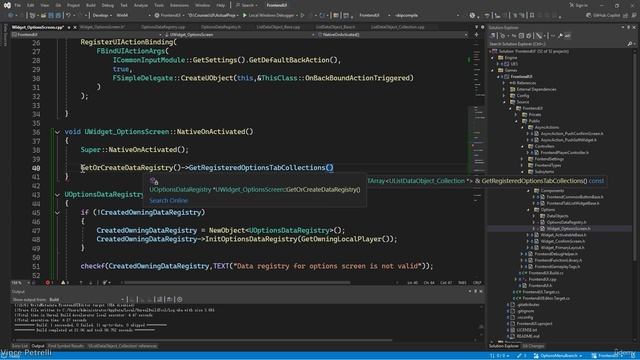Expand the DataObjects folder

click(x=534, y=216)
